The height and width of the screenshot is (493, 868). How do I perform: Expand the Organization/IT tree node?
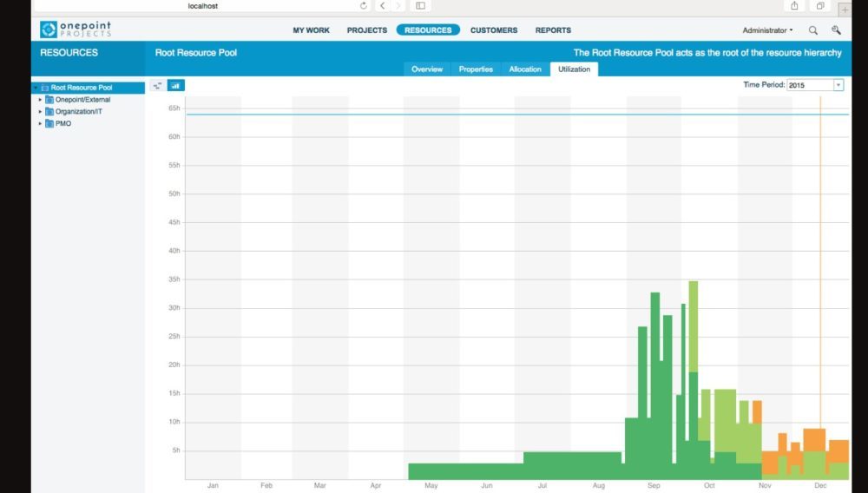(40, 112)
